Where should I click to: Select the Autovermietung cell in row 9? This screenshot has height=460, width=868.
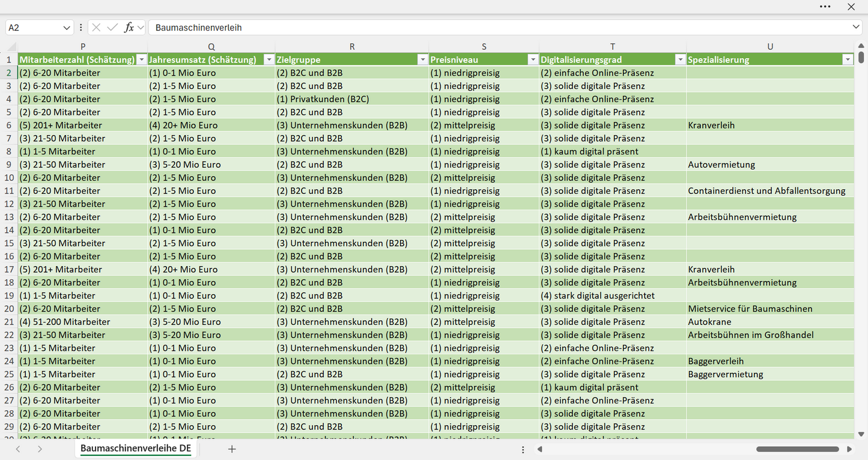[770, 165]
